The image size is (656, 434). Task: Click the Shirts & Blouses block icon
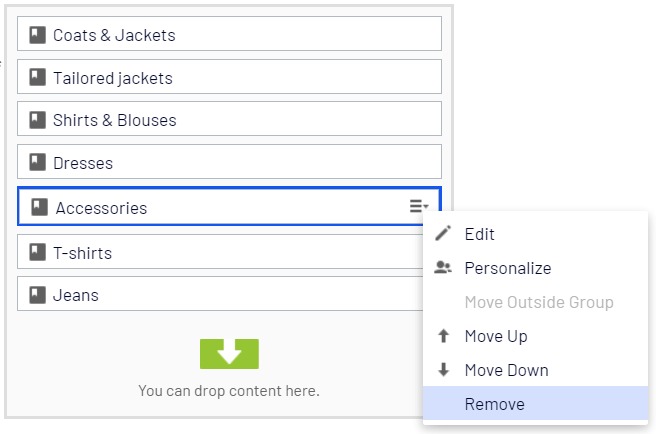(37, 120)
